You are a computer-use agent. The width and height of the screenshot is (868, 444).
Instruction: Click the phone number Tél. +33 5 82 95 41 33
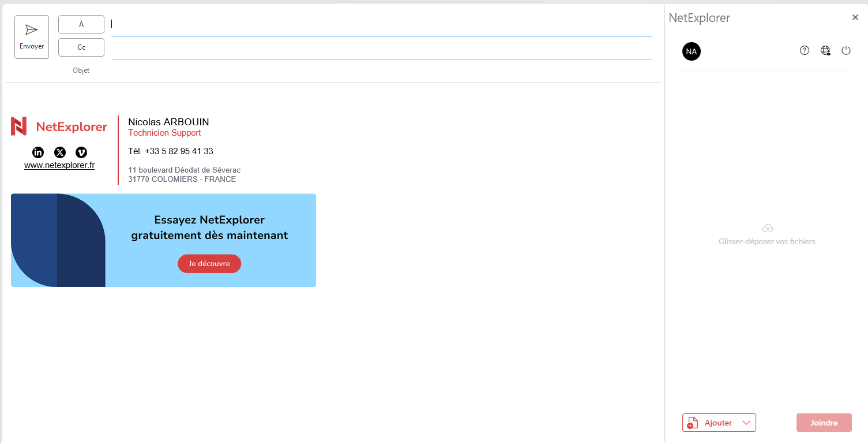click(x=171, y=151)
